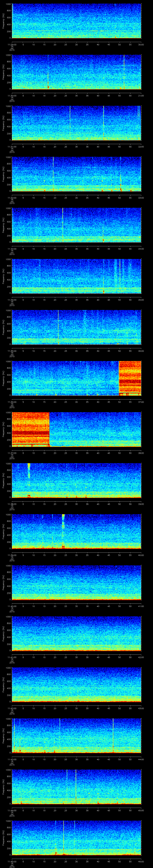Click the 11:37:00 start time label

click(x=12, y=453)
